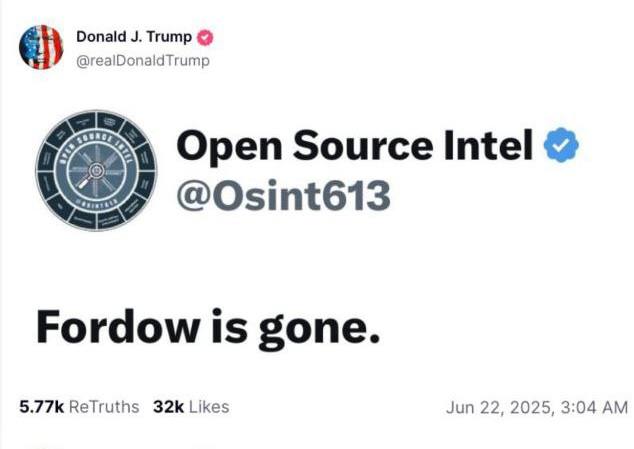View the ReTruths label
634x449 pixels.
click(106, 407)
